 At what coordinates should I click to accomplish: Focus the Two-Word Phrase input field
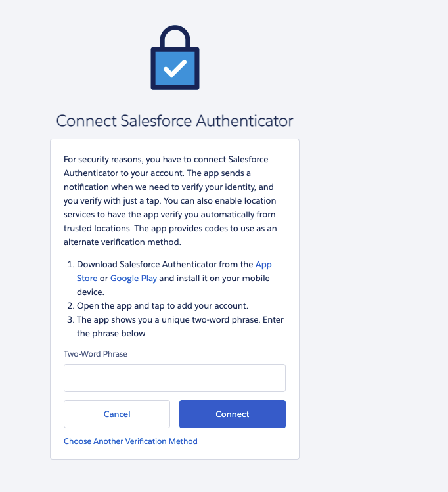click(x=174, y=378)
